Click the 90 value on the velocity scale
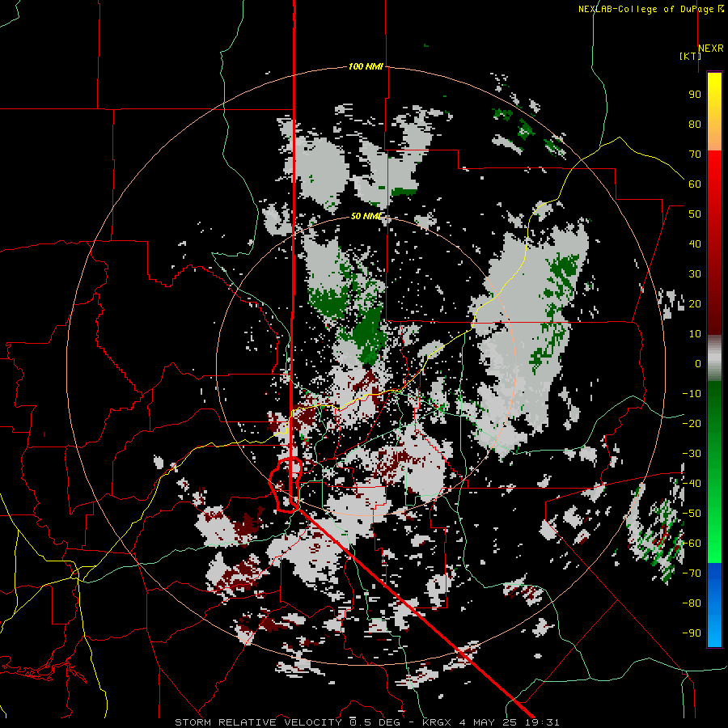728x728 pixels. click(x=695, y=95)
